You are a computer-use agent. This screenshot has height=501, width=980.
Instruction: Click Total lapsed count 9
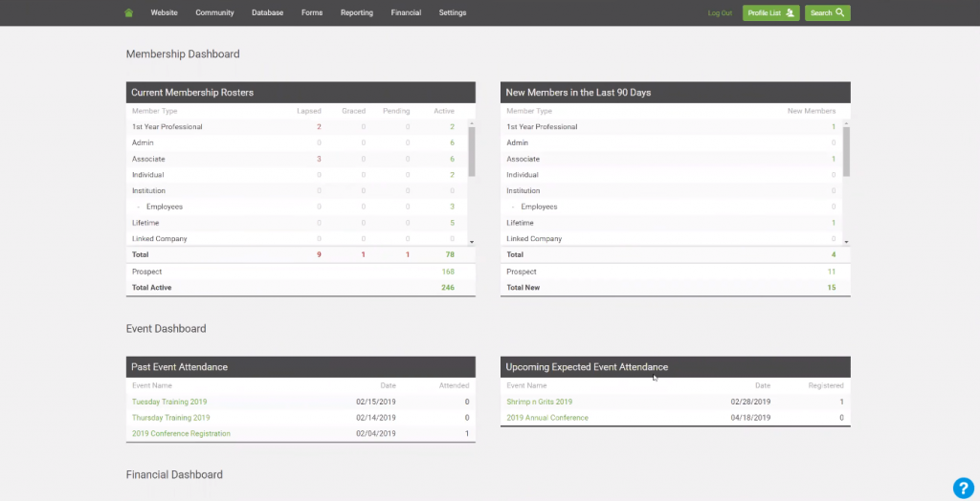click(x=319, y=255)
